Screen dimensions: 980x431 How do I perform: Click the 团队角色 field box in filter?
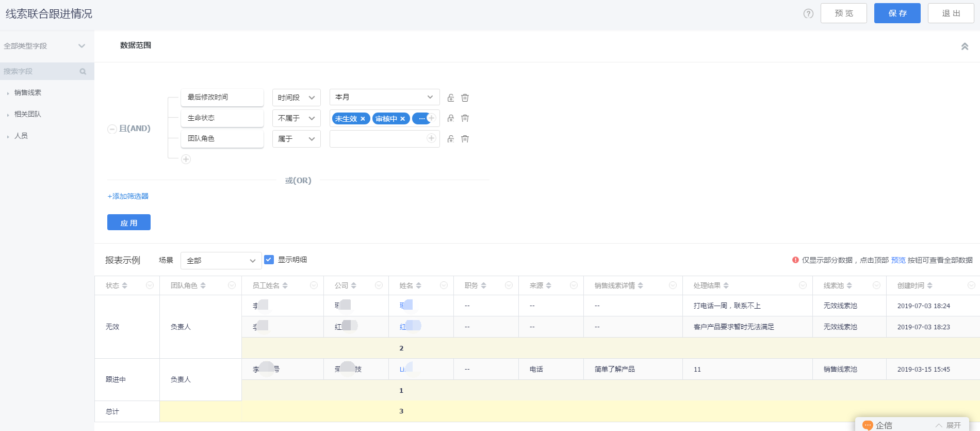tap(222, 138)
